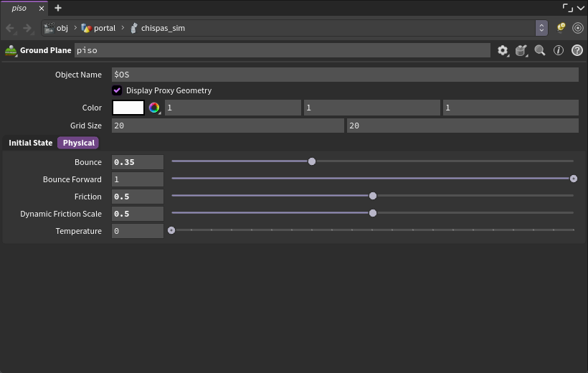
Task: Select the Physical tab
Action: point(78,143)
